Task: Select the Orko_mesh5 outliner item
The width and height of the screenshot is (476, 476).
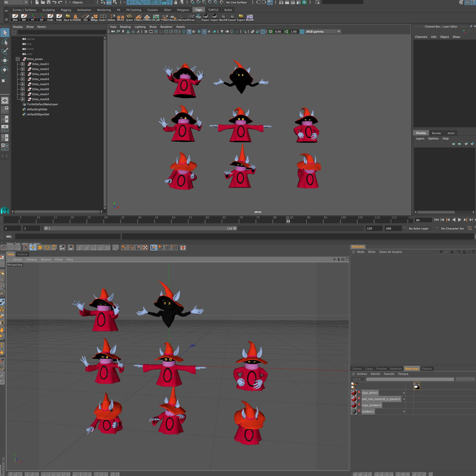Action: (x=40, y=84)
